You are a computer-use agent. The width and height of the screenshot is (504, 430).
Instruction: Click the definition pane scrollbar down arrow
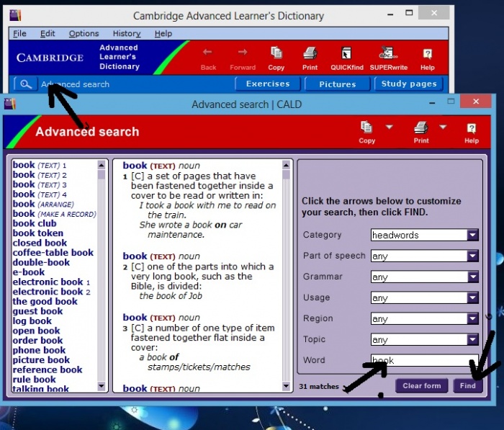coord(286,385)
